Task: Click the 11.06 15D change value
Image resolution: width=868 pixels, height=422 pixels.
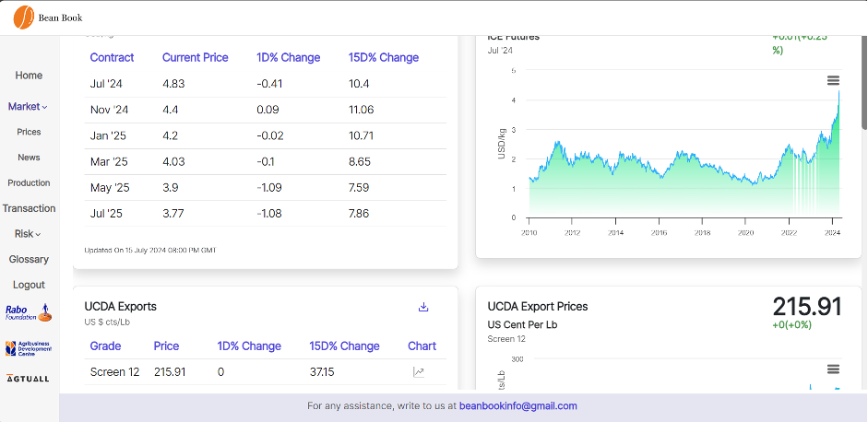Action: [361, 110]
